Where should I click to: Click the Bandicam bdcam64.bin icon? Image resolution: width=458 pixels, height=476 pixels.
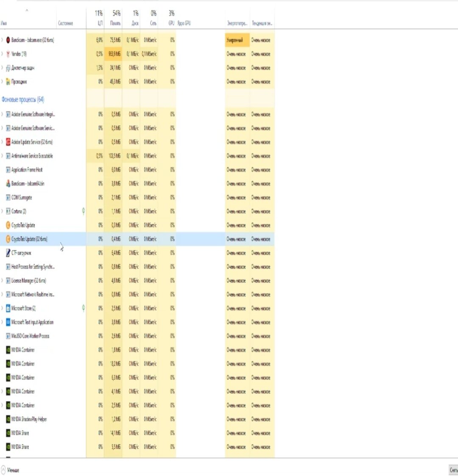click(x=8, y=184)
